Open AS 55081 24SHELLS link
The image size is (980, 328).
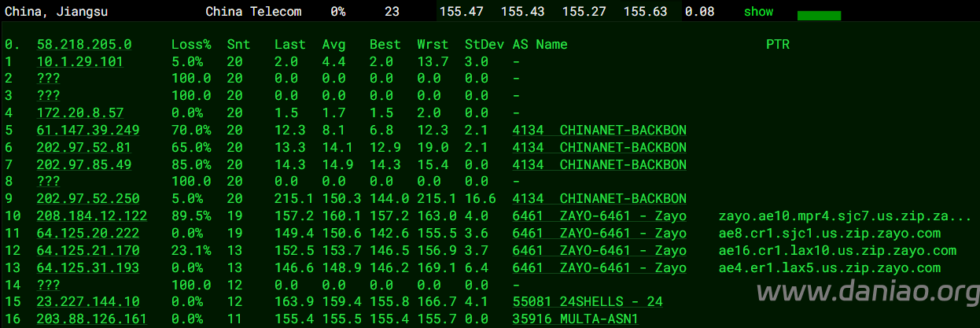[x=588, y=302]
